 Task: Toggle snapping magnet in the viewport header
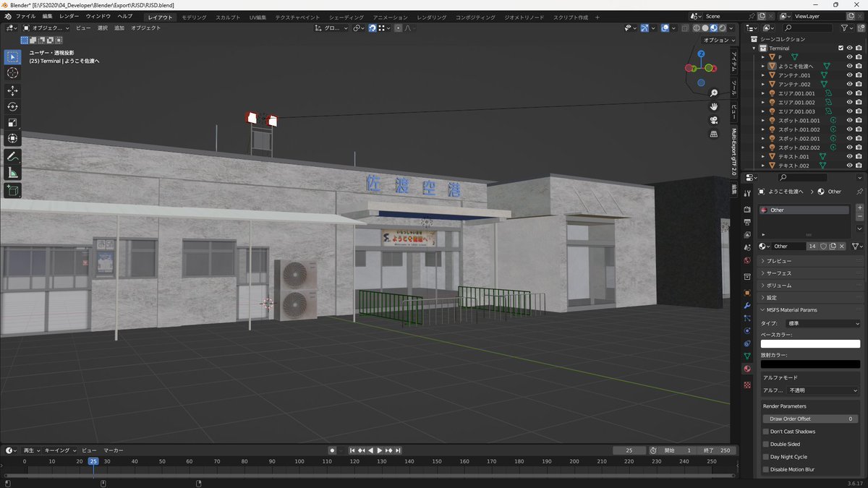coord(373,28)
